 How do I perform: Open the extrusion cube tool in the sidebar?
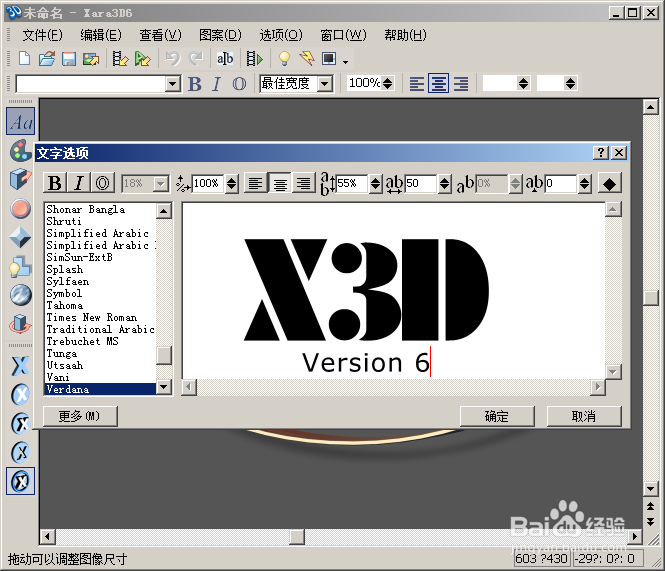(20, 179)
